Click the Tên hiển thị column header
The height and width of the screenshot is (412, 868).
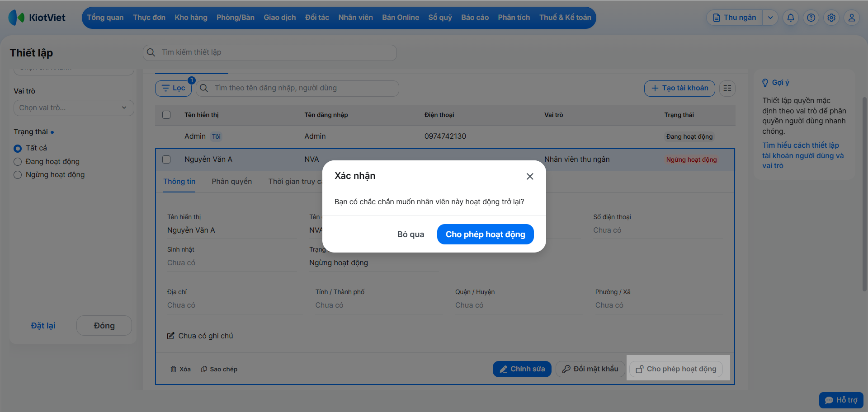[201, 115]
